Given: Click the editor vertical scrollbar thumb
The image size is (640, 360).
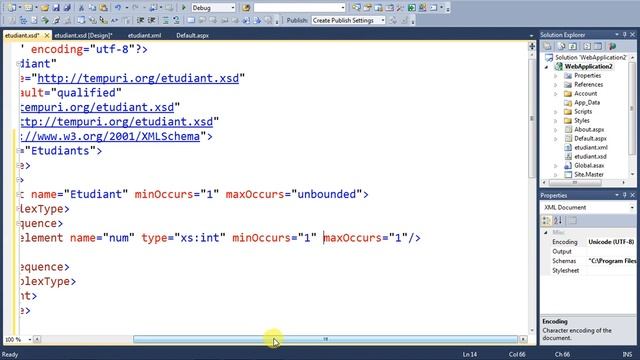Looking at the screenshot, I should pos(531,118).
